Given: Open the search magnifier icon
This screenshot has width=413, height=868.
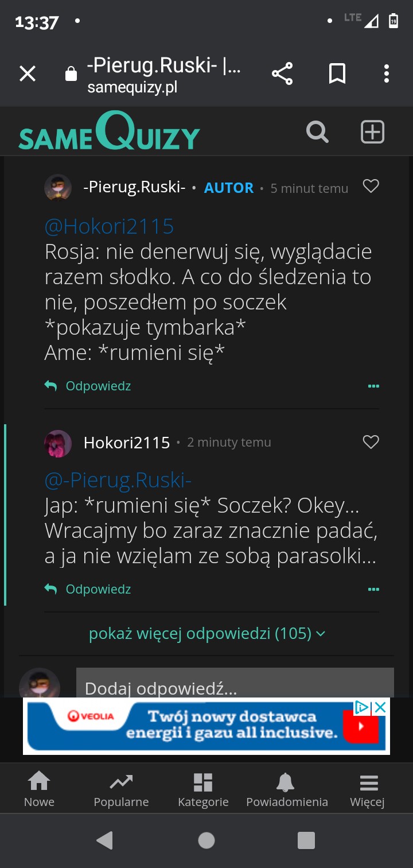Looking at the screenshot, I should click(x=317, y=132).
